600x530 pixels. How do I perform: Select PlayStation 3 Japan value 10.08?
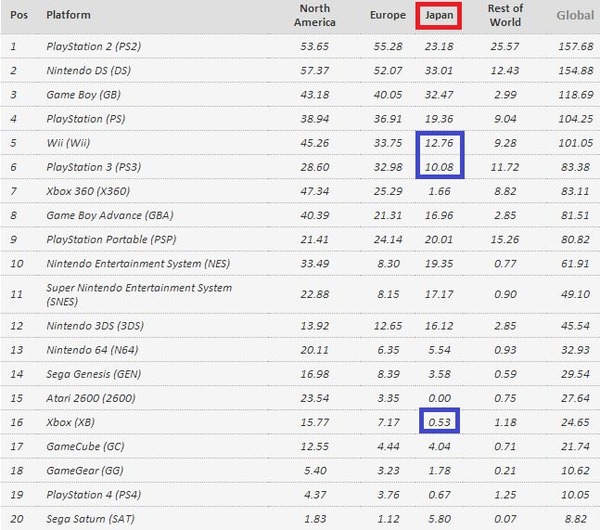[439, 167]
